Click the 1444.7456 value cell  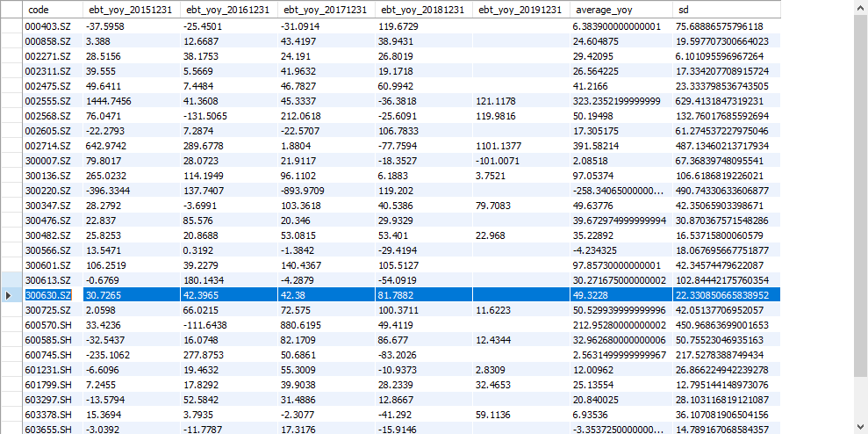131,101
